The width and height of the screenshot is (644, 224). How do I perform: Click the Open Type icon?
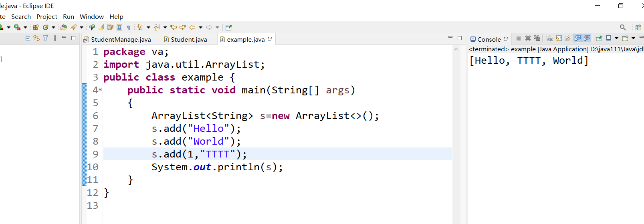pyautogui.click(x=63, y=27)
